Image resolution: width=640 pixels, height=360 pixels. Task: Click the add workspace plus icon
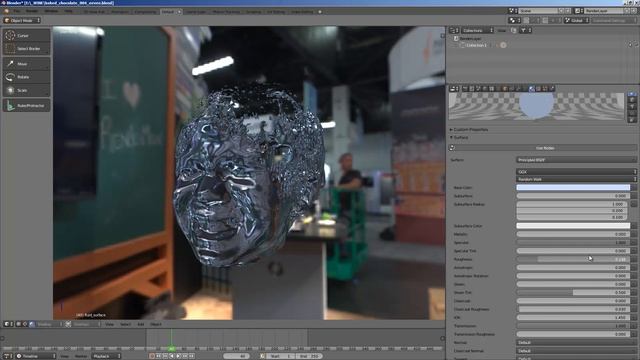(320, 12)
